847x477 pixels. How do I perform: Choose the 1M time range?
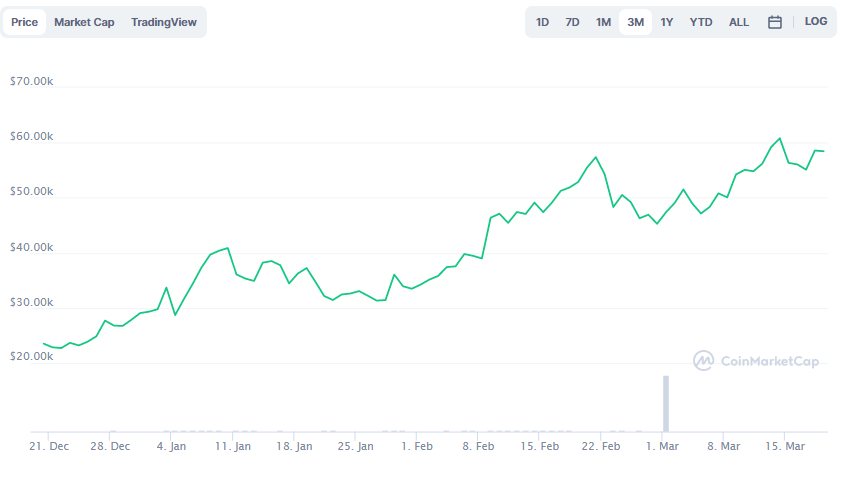click(603, 22)
